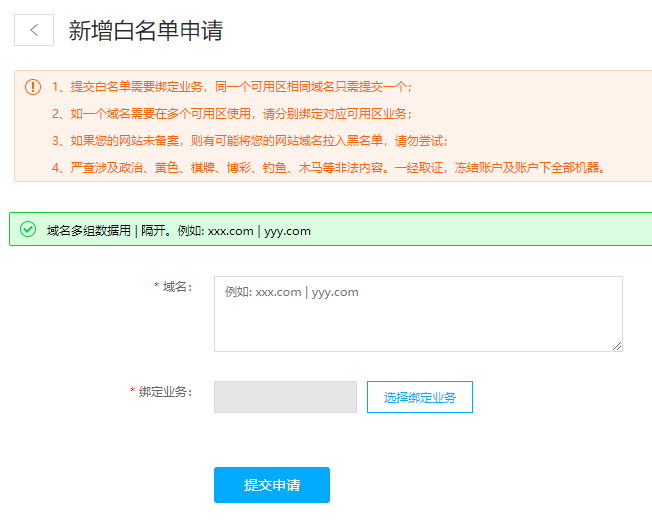Click the disabled 绑定业务 gray field
The image size is (652, 527).
(285, 397)
